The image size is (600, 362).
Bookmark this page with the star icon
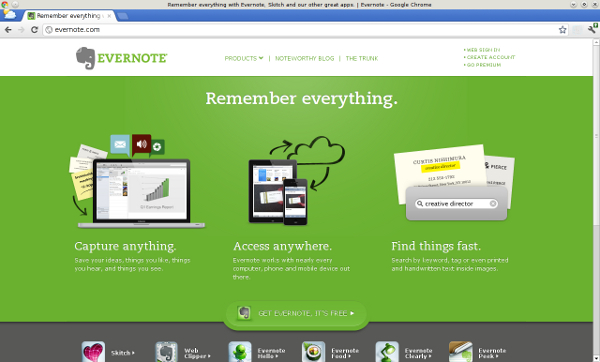point(562,29)
